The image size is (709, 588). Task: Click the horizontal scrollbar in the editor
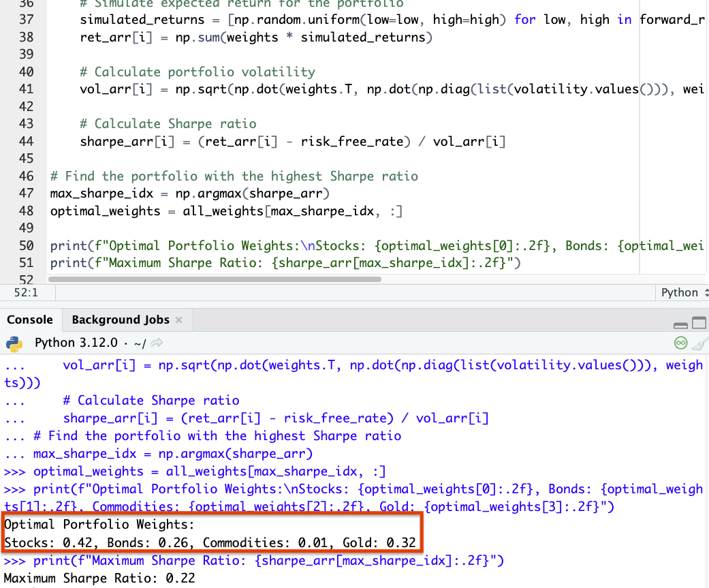click(215, 279)
